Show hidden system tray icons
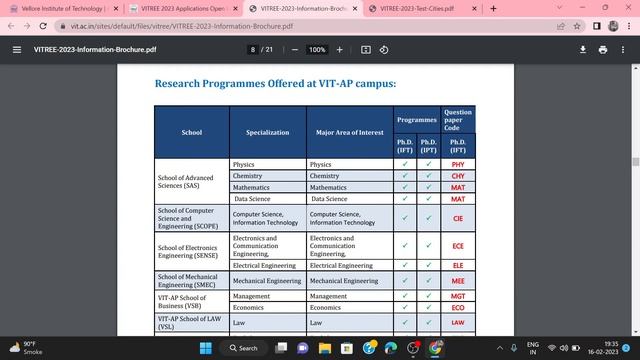Screen dimensions: 640x360 click(x=500, y=348)
